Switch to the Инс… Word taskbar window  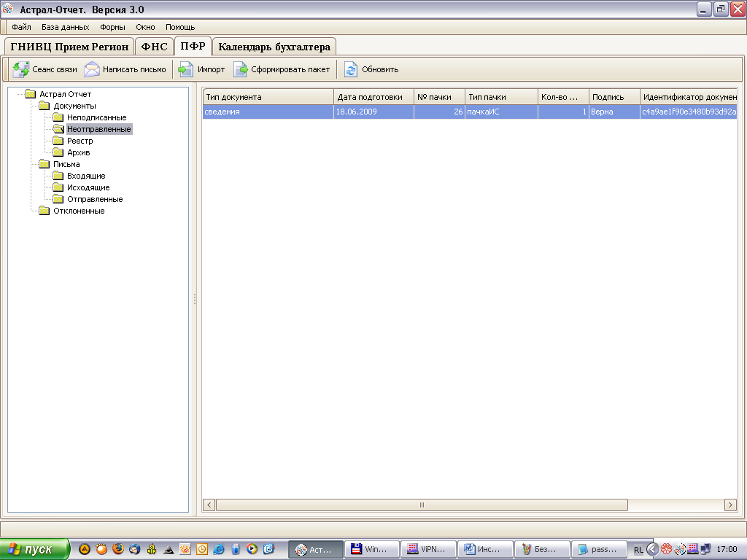[x=485, y=550]
